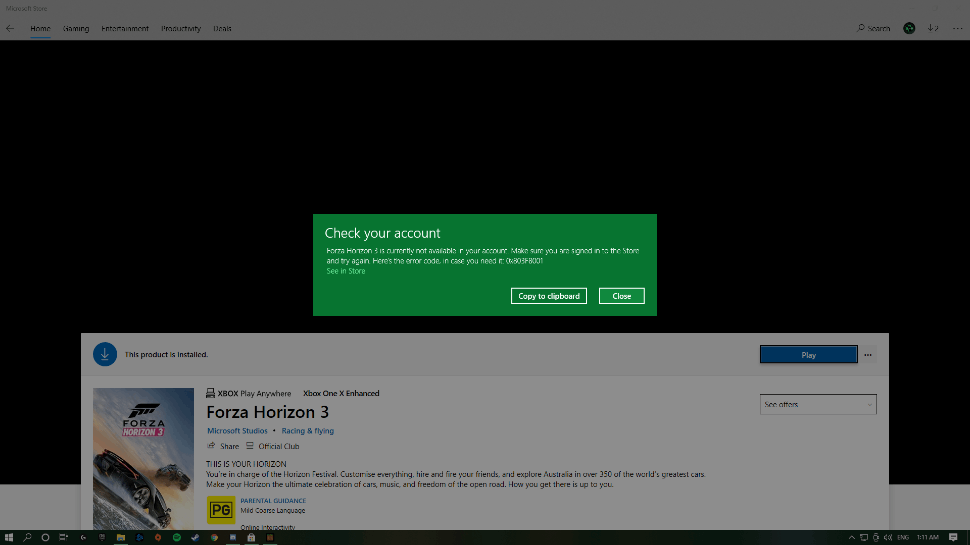Click the Share option

pos(223,446)
